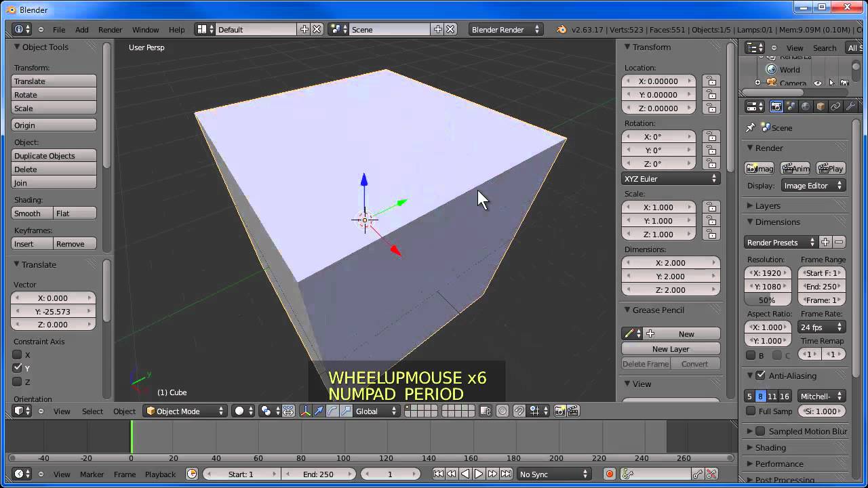The height and width of the screenshot is (488, 868).
Task: Render animation with the OpenGL clapper icon
Action: [573, 411]
